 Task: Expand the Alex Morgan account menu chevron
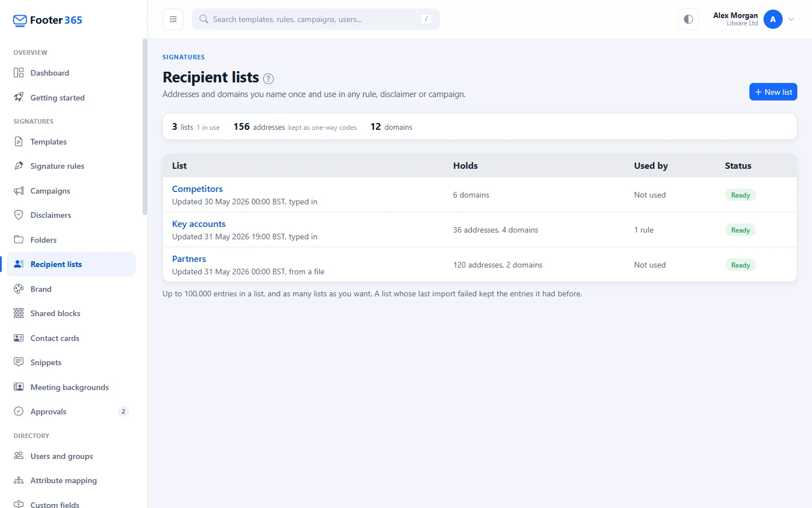coord(791,19)
